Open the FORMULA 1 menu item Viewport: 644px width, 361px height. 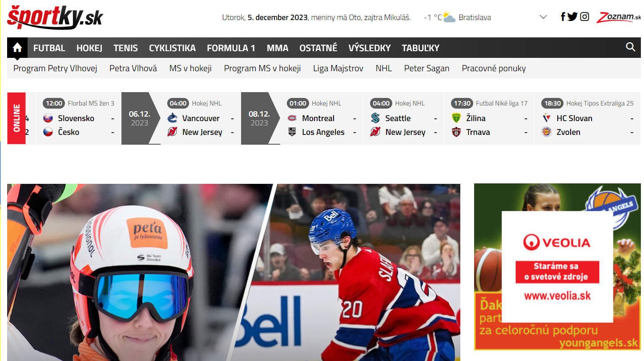231,48
